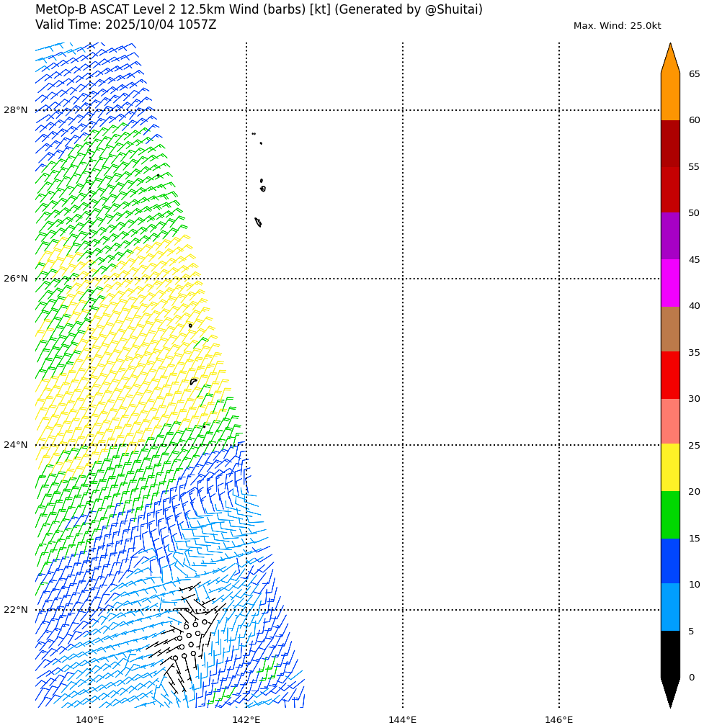Click the salmon 25-30 kt colorbar segment

670,421
